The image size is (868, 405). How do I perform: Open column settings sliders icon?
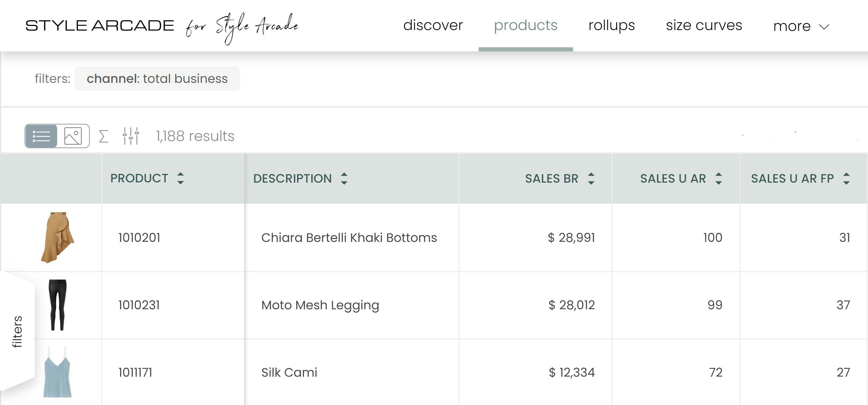pyautogui.click(x=131, y=136)
